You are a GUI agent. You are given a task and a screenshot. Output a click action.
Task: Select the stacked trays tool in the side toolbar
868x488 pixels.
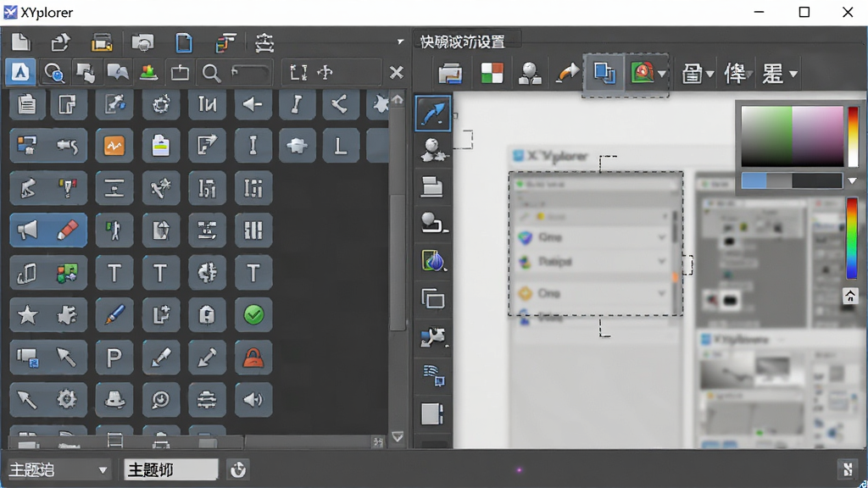click(x=432, y=186)
